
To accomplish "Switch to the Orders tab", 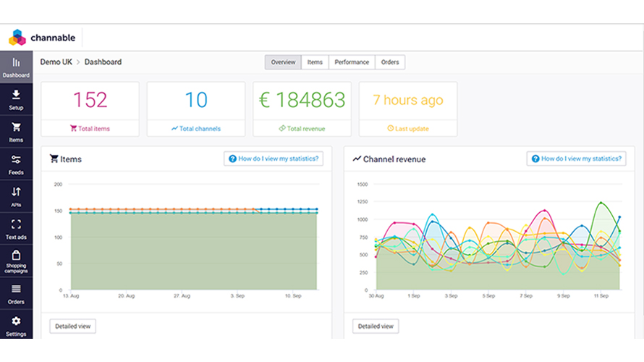I will click(390, 62).
